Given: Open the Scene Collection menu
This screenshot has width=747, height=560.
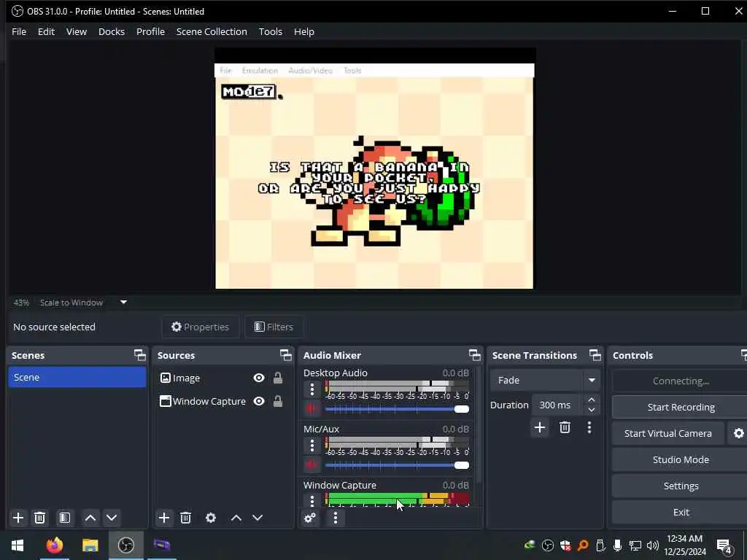Looking at the screenshot, I should coord(212,31).
